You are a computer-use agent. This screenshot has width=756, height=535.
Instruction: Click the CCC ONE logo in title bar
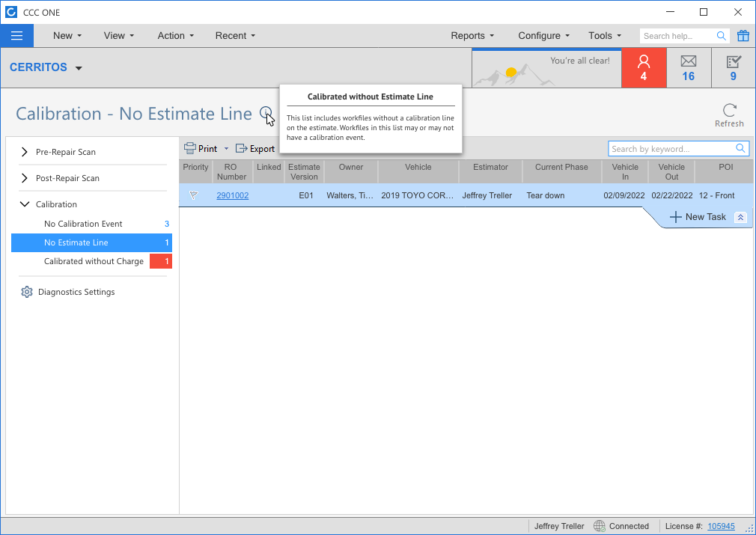click(x=11, y=12)
